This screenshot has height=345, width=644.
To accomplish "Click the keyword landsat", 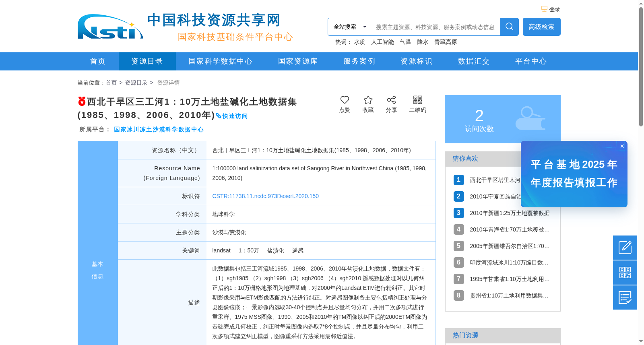I will pos(221,250).
